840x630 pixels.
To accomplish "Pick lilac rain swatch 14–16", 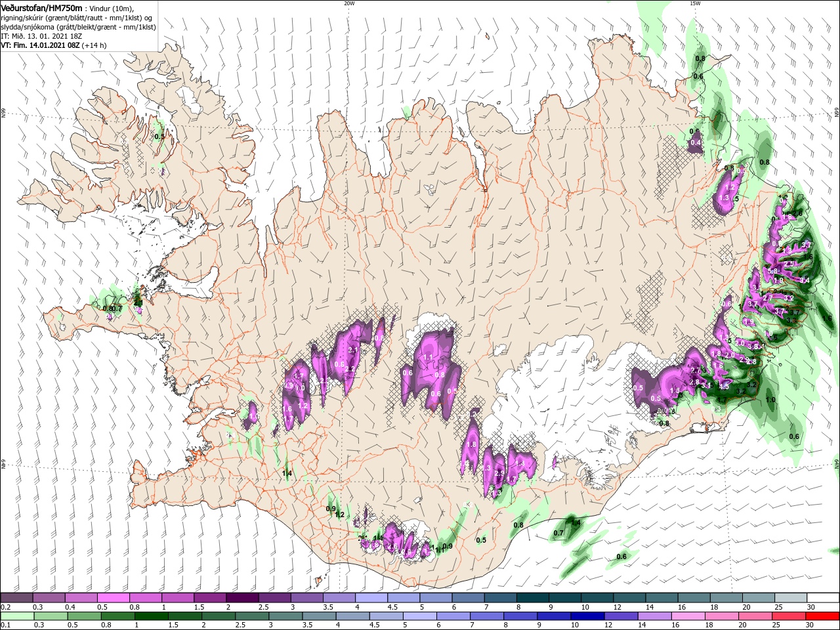I will click(654, 616).
